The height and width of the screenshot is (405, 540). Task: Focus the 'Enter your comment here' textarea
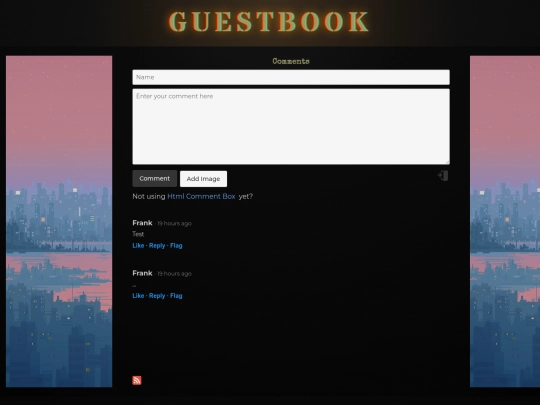pos(291,127)
